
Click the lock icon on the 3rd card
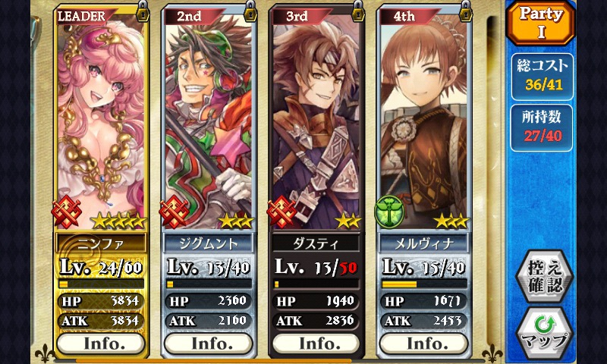[358, 11]
